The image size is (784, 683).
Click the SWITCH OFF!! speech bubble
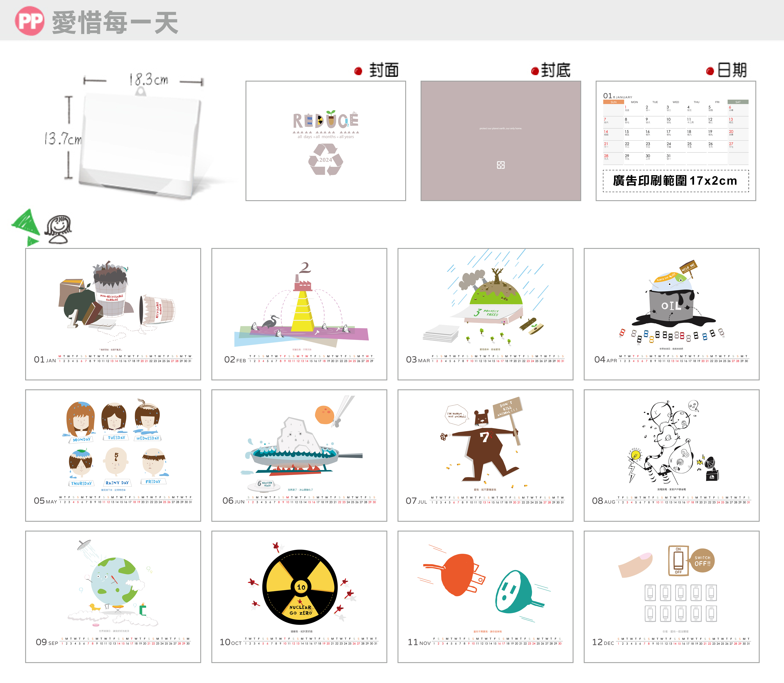pyautogui.click(x=702, y=561)
